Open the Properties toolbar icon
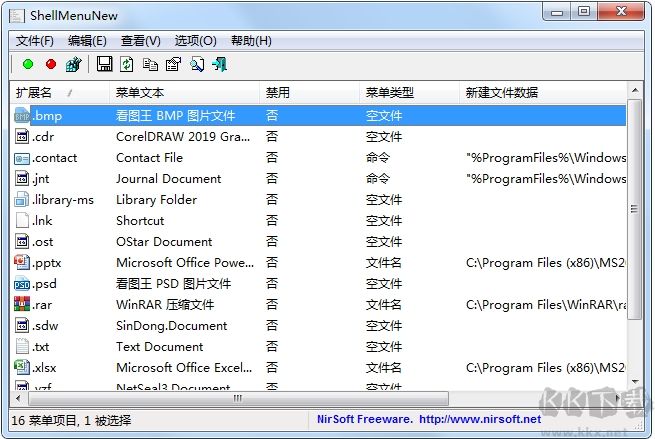The width and height of the screenshot is (655, 439). click(x=173, y=64)
